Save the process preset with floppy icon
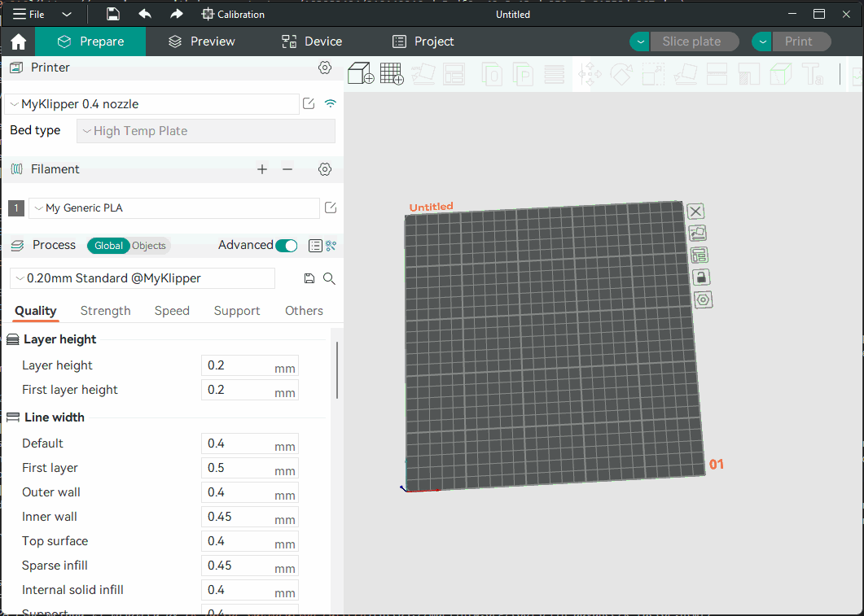 [309, 278]
